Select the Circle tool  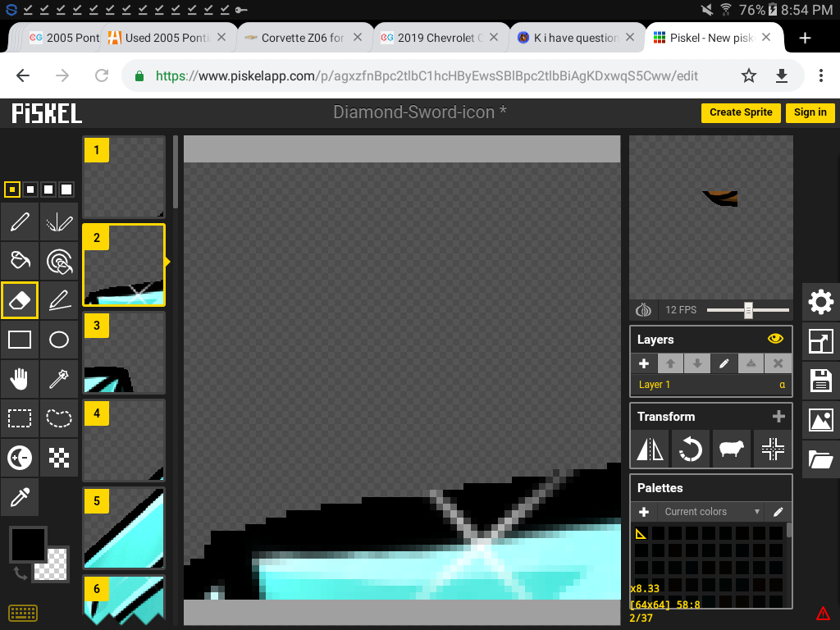point(59,340)
